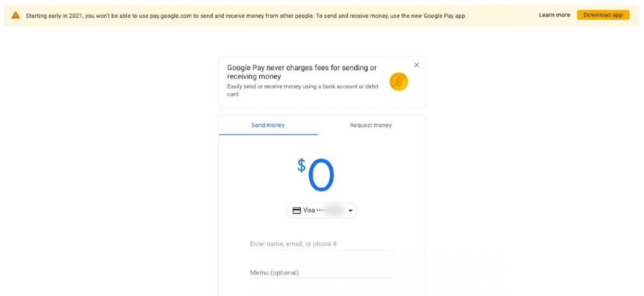Switch to the Request money tab
644x296 pixels.
tap(371, 125)
